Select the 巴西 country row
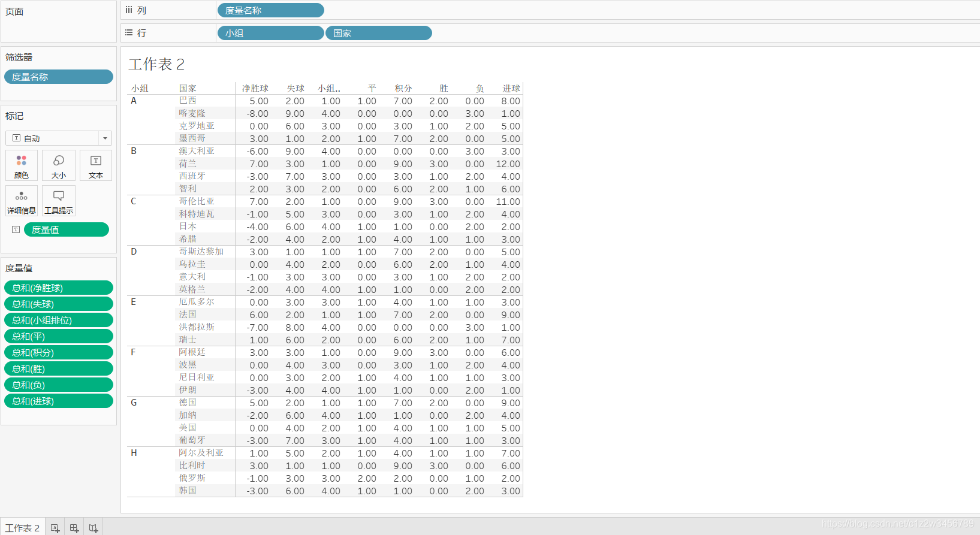Screen dimensions: 980x535 (188, 101)
